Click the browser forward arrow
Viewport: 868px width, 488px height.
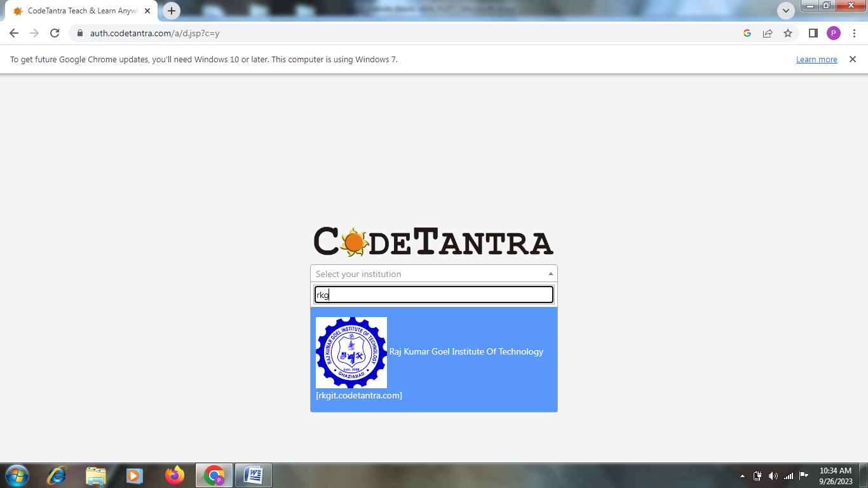pos(34,33)
